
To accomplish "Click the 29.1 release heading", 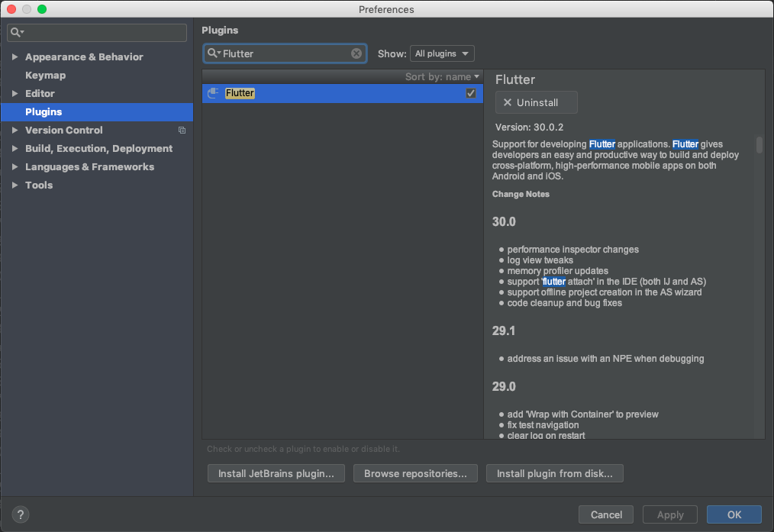I will [x=504, y=330].
